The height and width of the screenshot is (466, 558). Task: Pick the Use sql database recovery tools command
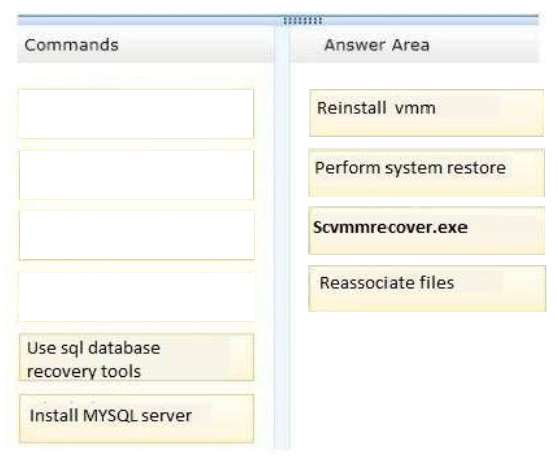(137, 357)
